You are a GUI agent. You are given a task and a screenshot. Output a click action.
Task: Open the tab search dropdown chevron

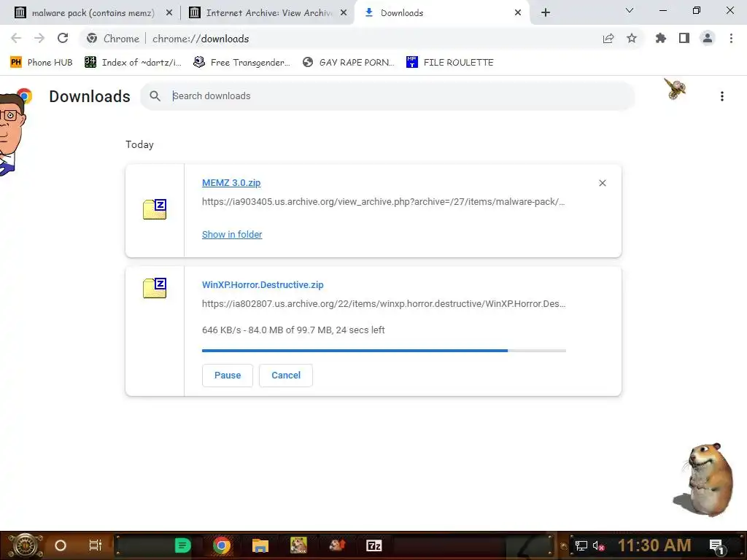coord(630,10)
